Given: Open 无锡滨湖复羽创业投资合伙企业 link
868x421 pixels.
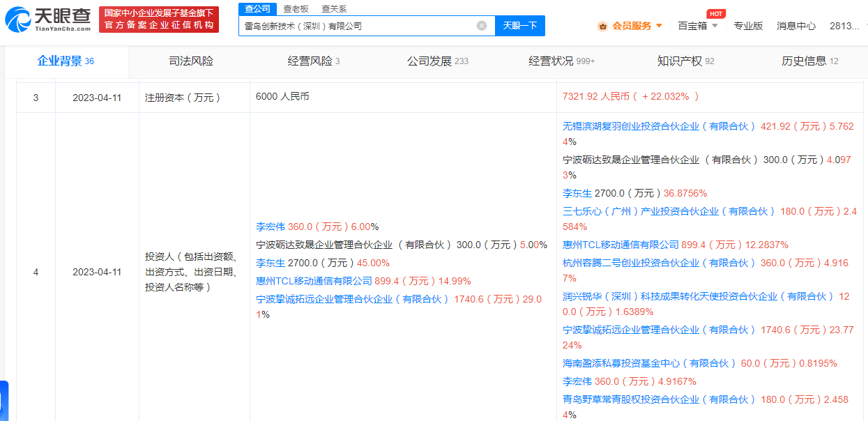Looking at the screenshot, I should (659, 126).
